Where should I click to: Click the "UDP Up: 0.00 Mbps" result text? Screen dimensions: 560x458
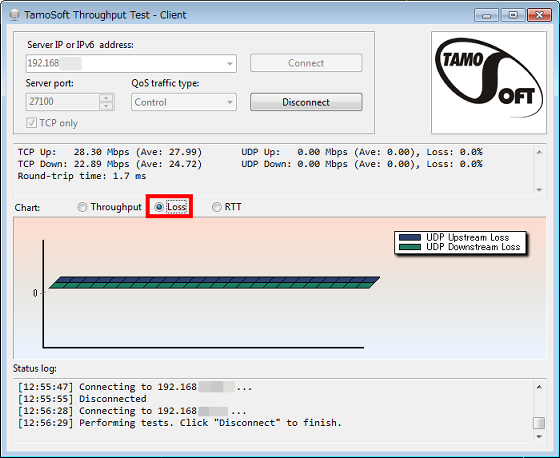tap(362, 152)
